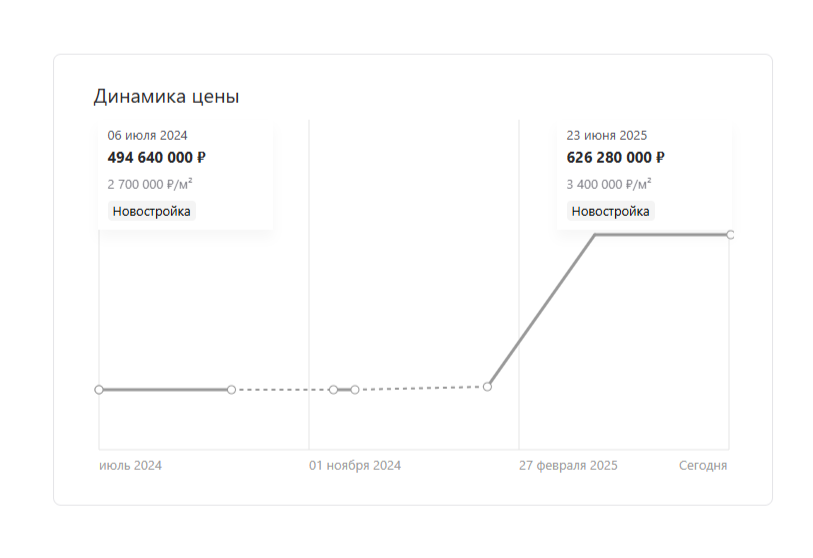Select the data point ending the first solid segment
This screenshot has width=813, height=558.
[x=231, y=389]
